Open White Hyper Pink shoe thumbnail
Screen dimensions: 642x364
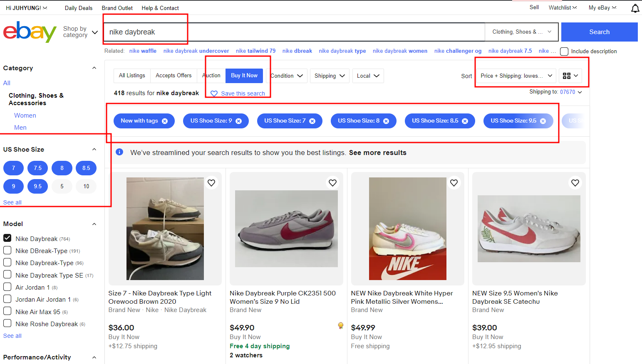[x=408, y=229]
